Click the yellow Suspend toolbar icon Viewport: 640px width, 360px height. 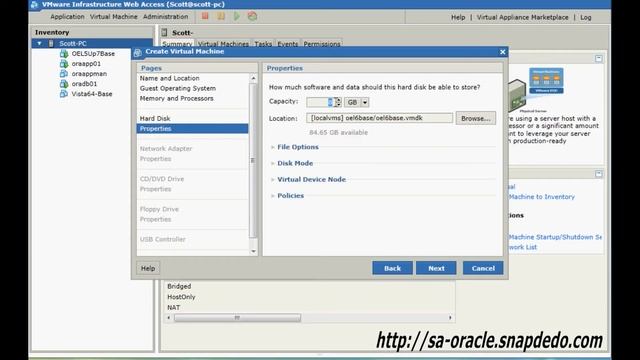click(x=221, y=16)
